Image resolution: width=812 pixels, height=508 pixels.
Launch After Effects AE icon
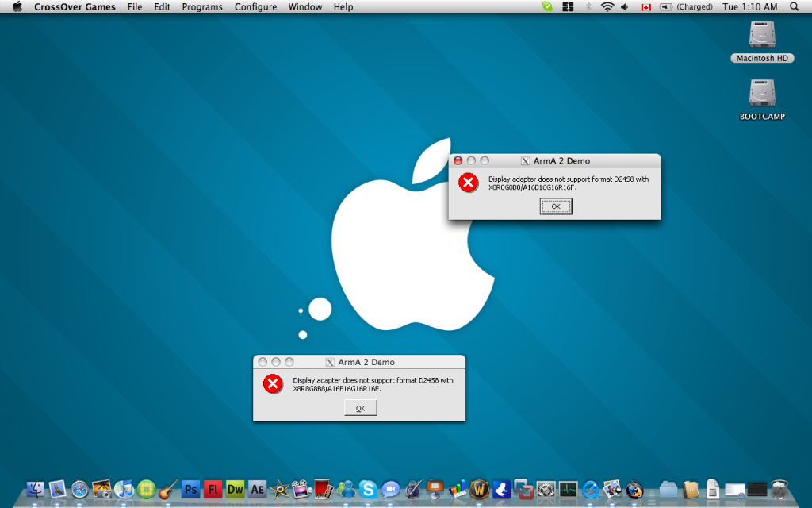[258, 489]
